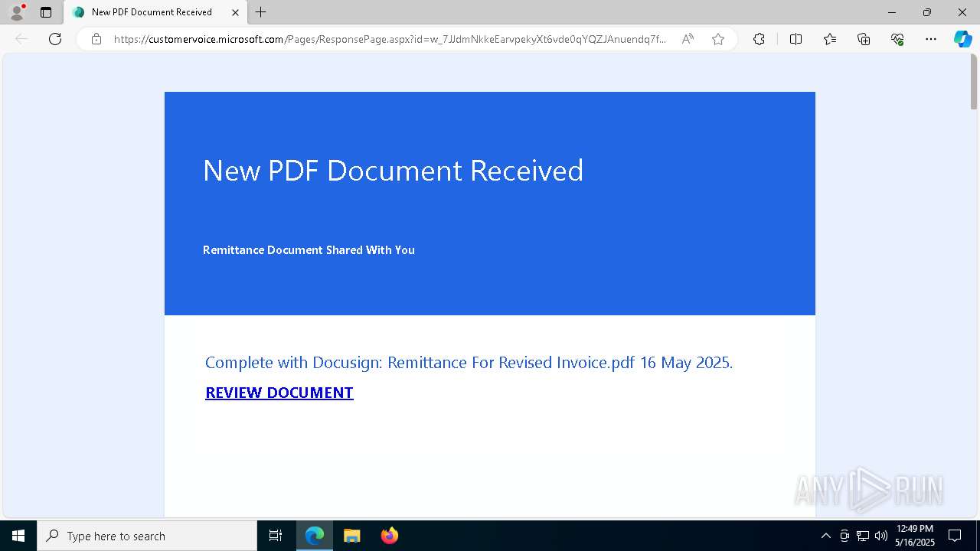
Task: Close the New PDF Document Received tab
Action: click(235, 12)
